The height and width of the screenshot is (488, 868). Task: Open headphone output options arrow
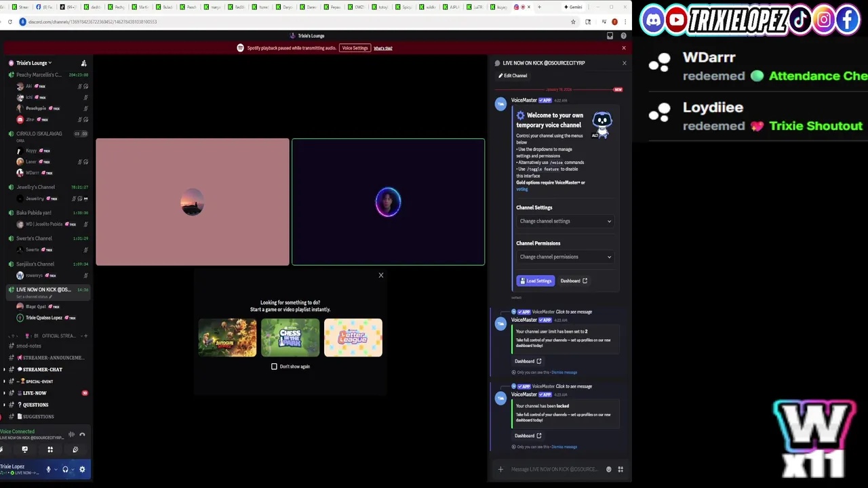[x=73, y=469]
